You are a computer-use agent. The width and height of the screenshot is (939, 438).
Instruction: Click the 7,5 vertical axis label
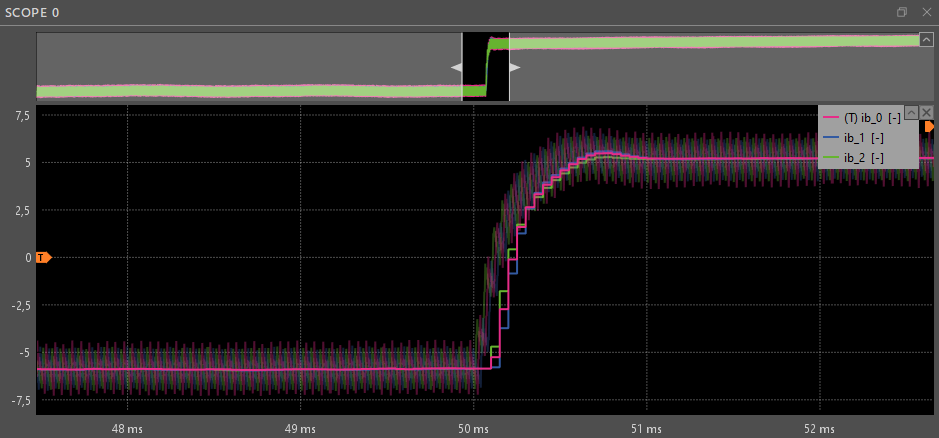pos(22,116)
